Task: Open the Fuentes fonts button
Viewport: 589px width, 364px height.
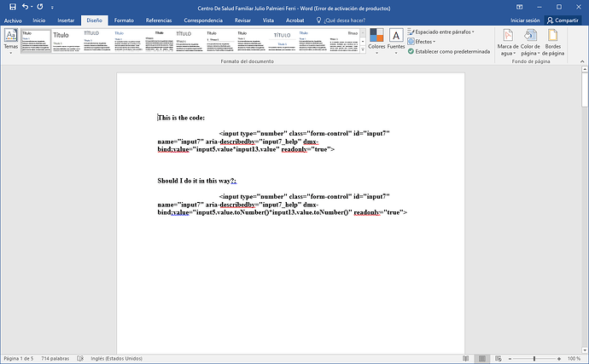Action: [x=396, y=42]
